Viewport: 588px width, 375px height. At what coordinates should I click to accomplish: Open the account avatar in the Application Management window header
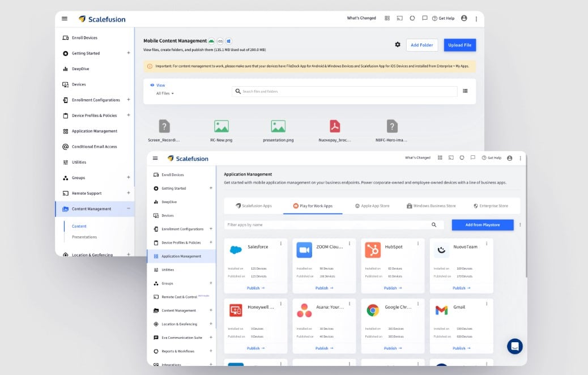pos(510,158)
